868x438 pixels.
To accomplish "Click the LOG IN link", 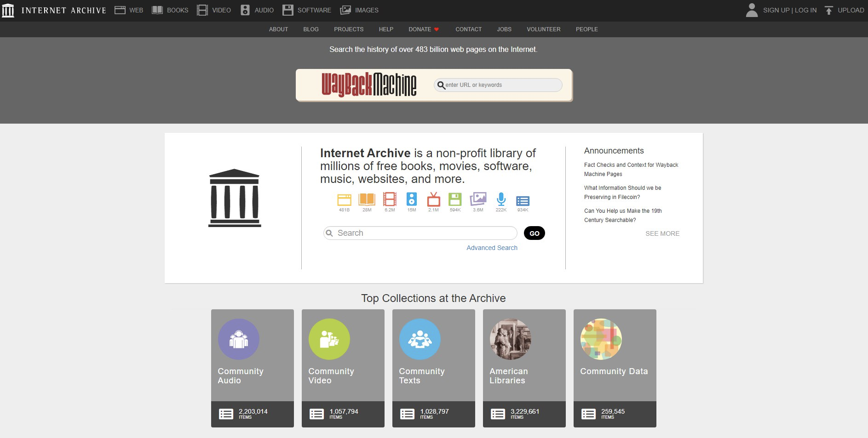I will coord(806,10).
